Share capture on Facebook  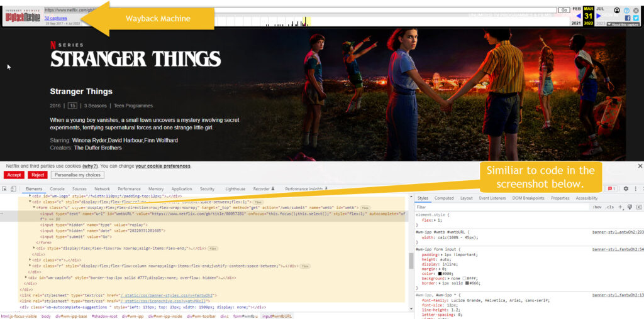(x=628, y=18)
